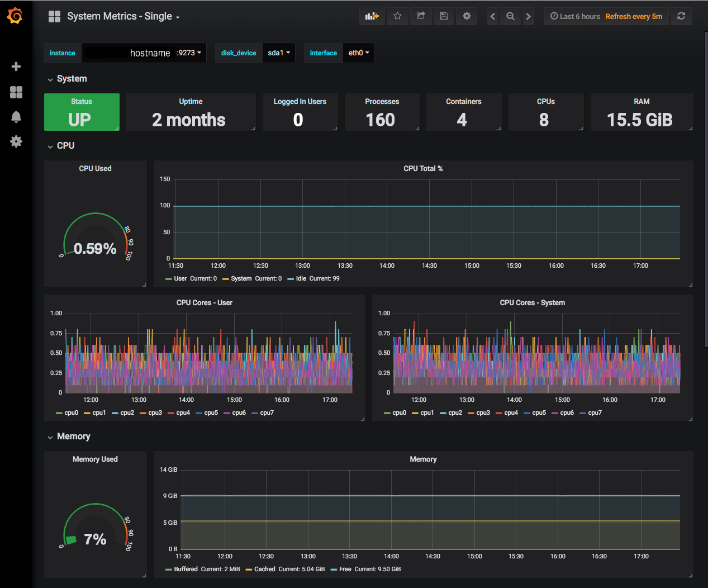Toggle cpu3 series in CPU Cores - User legend
708x588 pixels.
pyautogui.click(x=155, y=412)
